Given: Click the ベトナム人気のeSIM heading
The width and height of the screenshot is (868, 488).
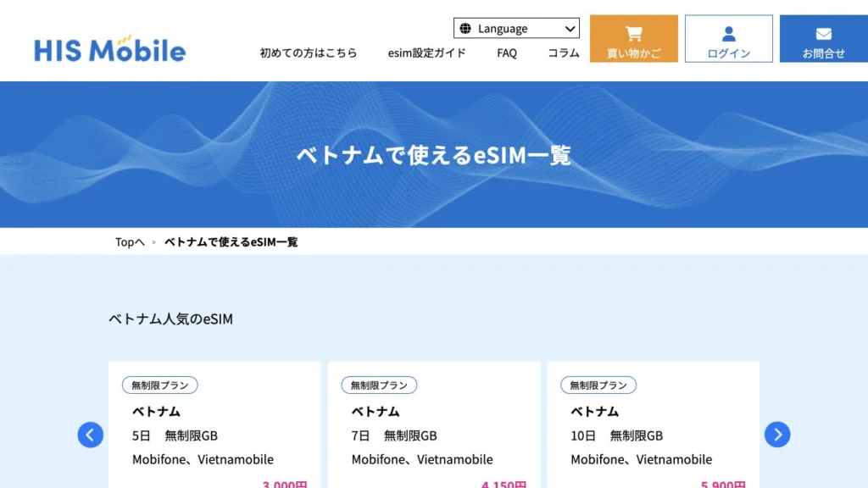Looking at the screenshot, I should (170, 319).
